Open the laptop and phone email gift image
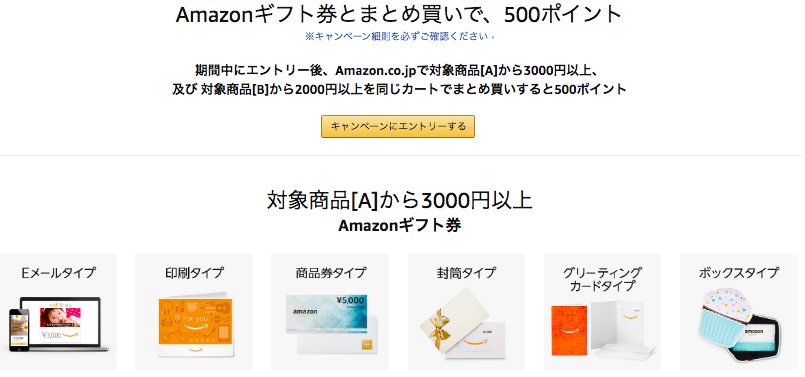805x377 pixels. (x=59, y=325)
